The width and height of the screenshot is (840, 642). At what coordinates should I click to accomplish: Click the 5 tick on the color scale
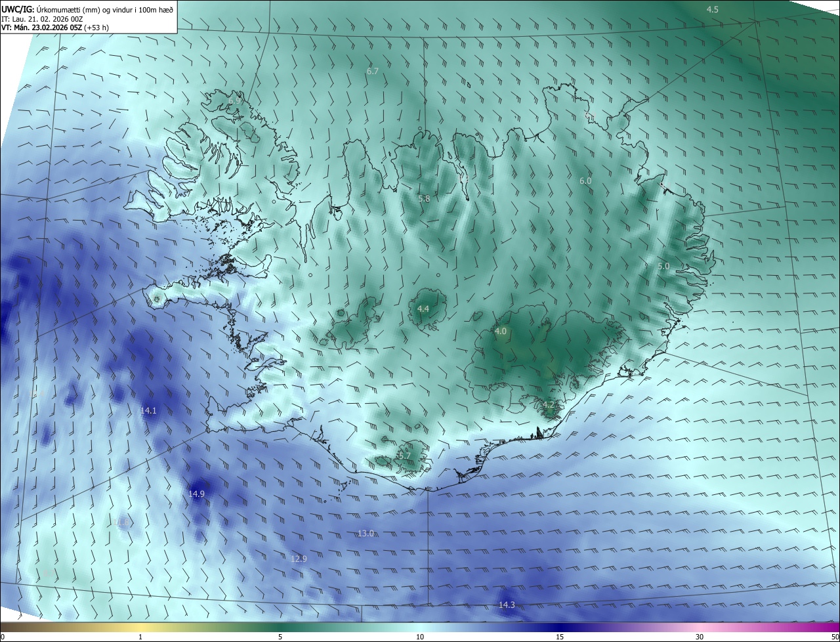pyautogui.click(x=280, y=637)
